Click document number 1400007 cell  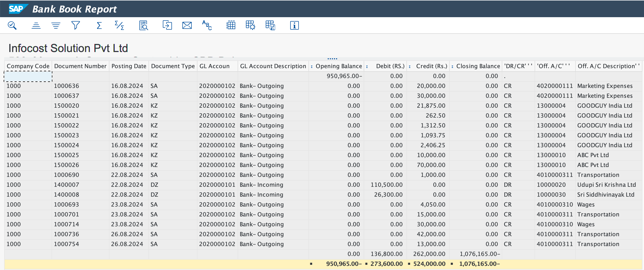tap(66, 185)
